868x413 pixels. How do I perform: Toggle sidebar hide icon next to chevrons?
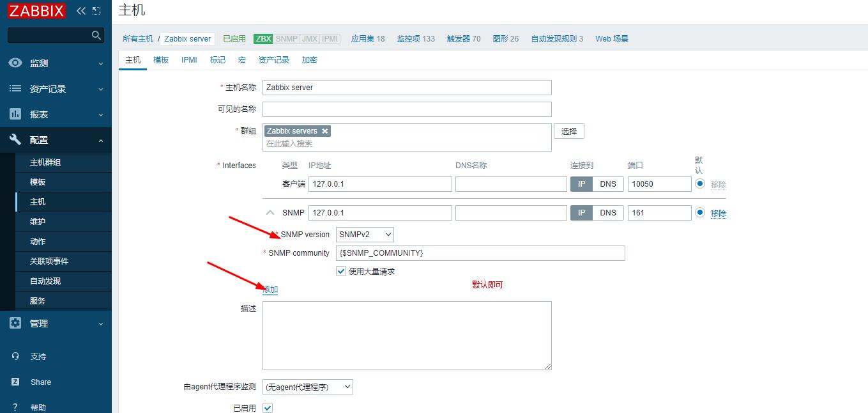pyautogui.click(x=96, y=10)
